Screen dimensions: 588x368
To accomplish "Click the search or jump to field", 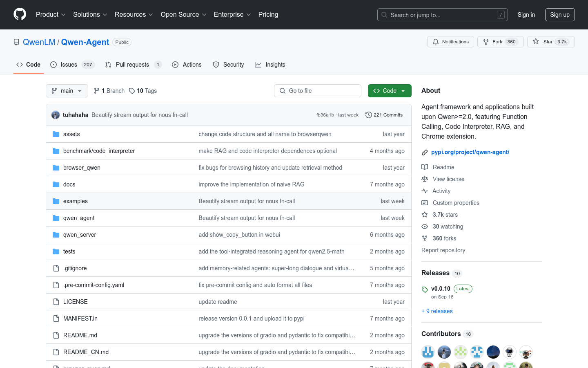I will click(x=443, y=15).
